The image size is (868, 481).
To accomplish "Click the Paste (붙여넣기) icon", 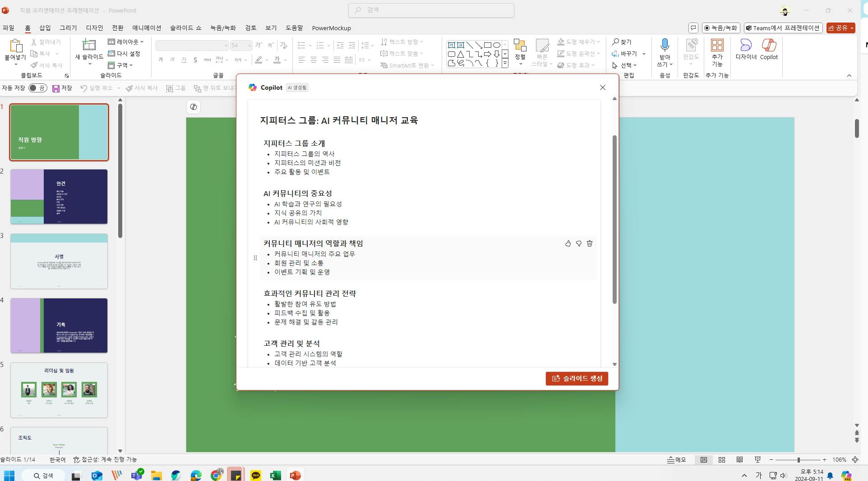I will tap(15, 46).
